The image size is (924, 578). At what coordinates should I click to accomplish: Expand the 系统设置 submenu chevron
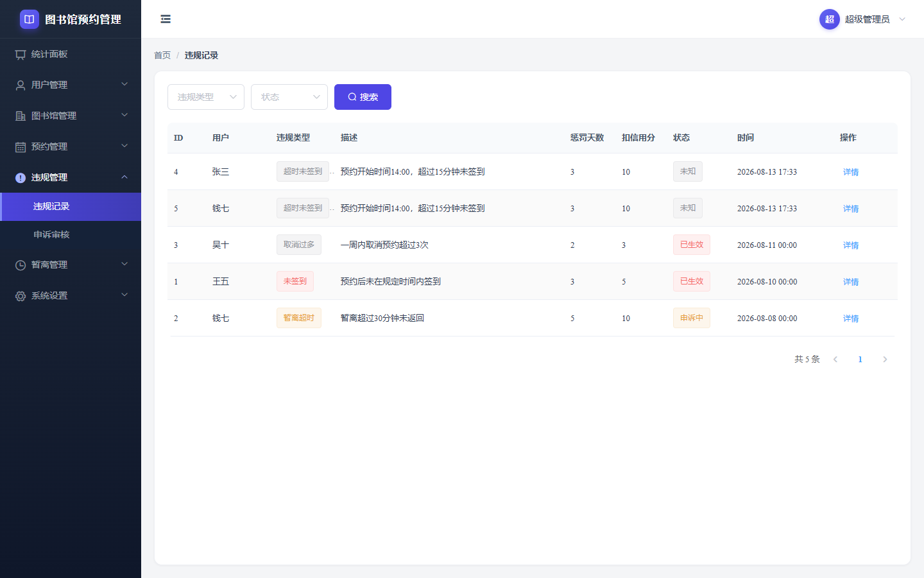coord(124,295)
